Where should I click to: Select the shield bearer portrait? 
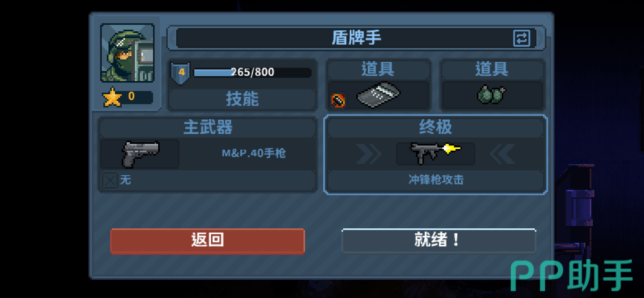127,53
